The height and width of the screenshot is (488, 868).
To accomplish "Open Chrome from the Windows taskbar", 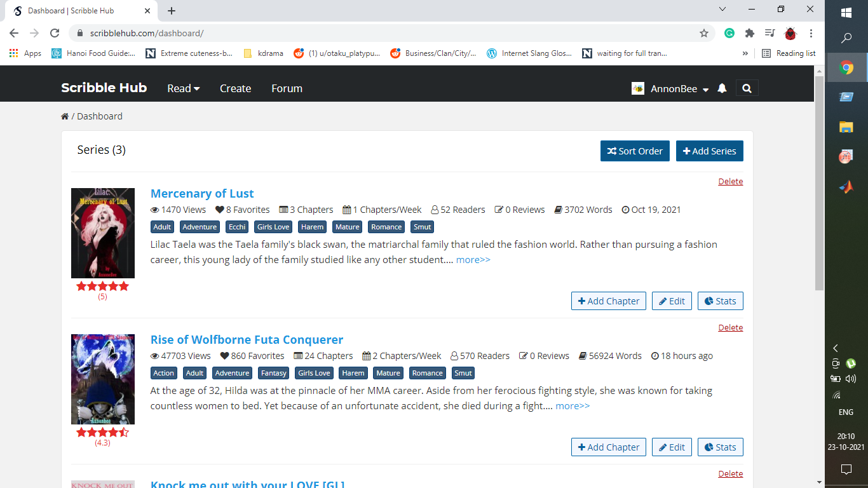I will (x=846, y=67).
